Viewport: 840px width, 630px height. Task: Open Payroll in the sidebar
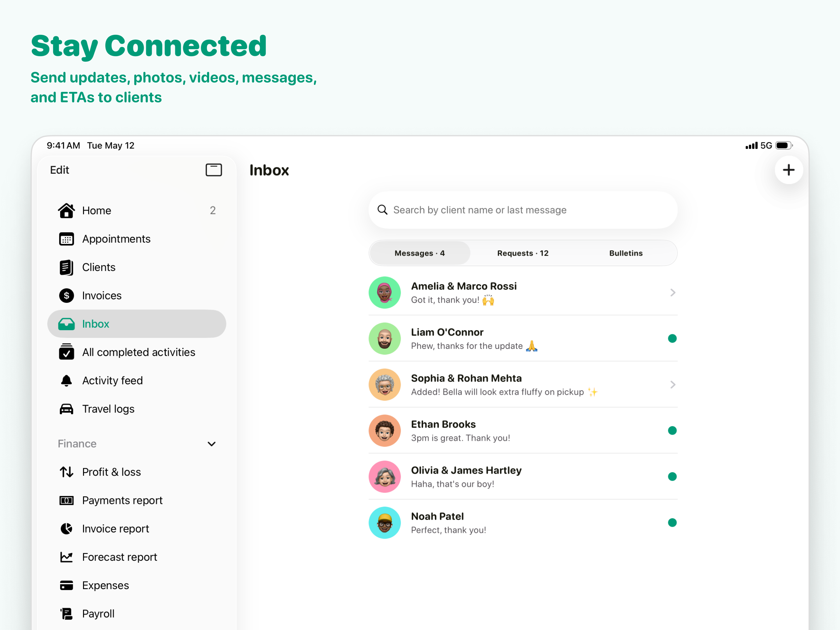coord(137,614)
